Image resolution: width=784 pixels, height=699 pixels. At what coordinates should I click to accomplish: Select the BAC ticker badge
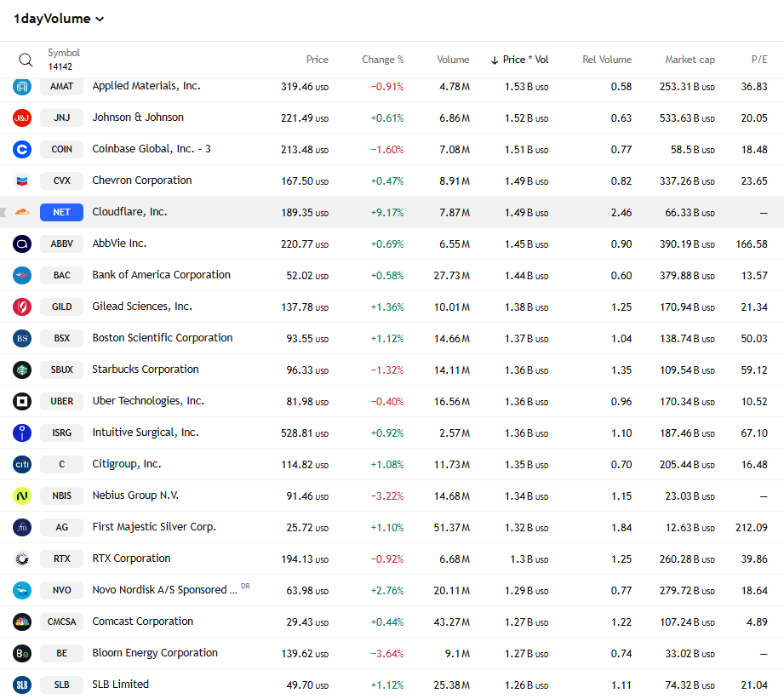pos(61,276)
